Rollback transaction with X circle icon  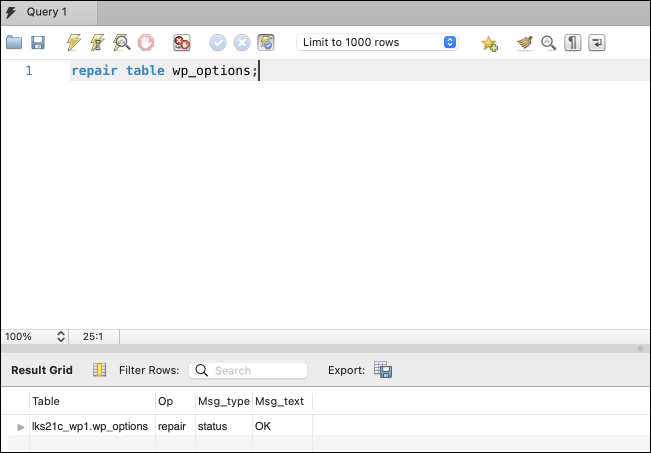point(242,42)
